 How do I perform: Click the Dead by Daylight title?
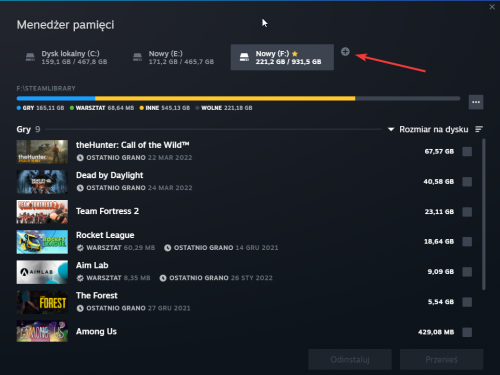pos(110,175)
